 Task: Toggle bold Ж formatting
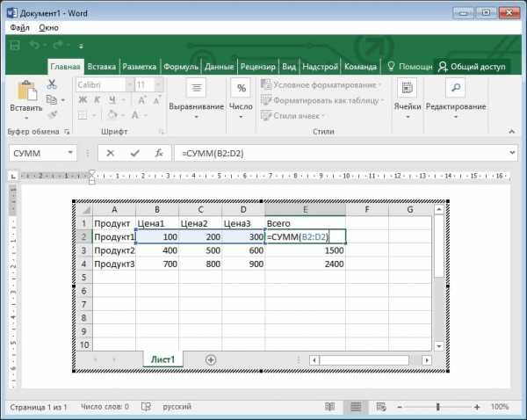pos(83,100)
